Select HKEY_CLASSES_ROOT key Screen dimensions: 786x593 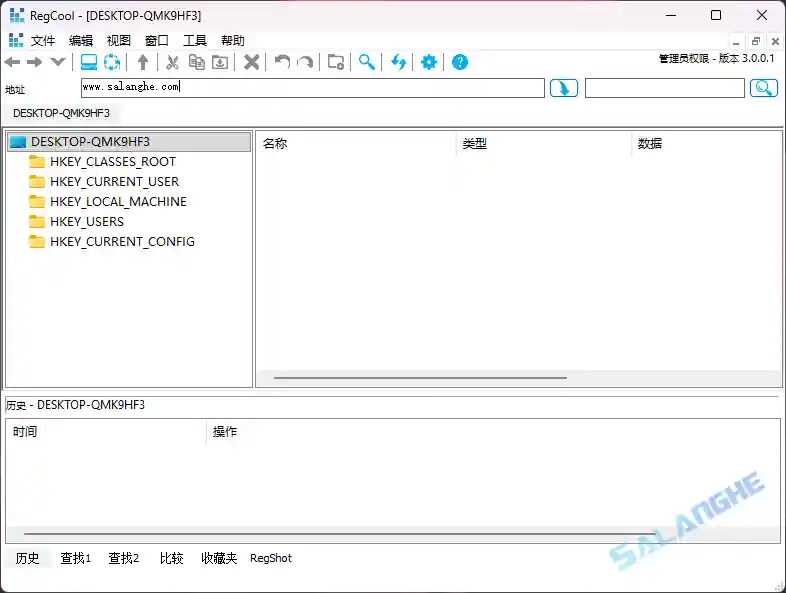click(x=113, y=161)
